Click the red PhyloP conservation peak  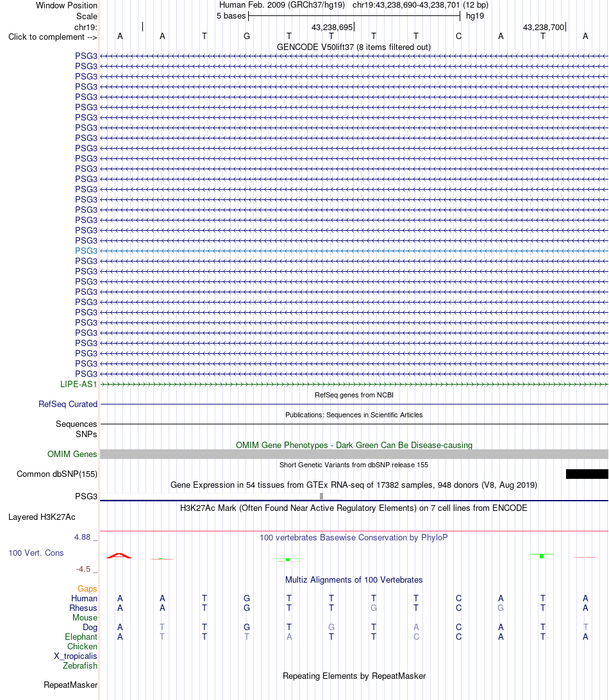tap(119, 556)
